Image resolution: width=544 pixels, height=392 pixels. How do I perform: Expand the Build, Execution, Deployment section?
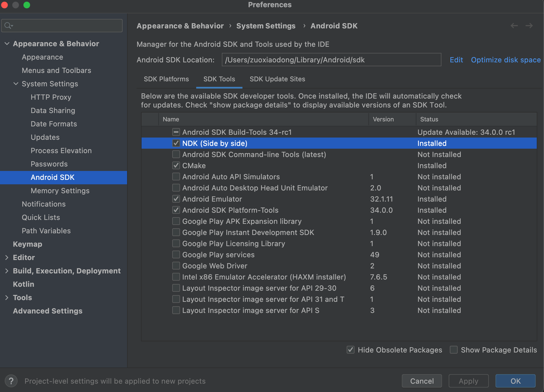pos(6,271)
